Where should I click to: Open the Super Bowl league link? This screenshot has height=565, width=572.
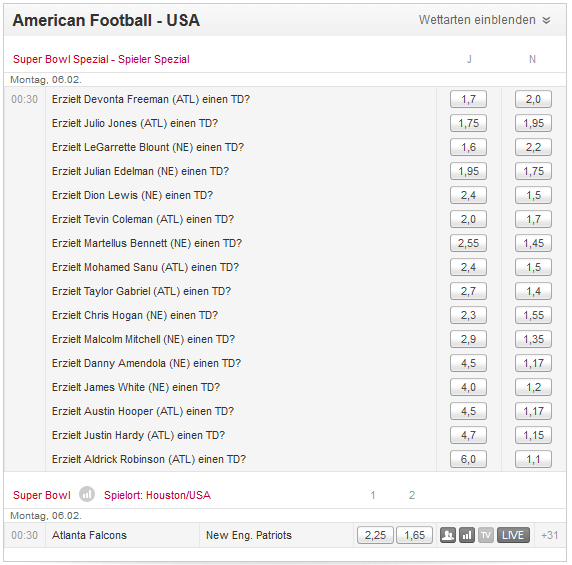(x=42, y=495)
